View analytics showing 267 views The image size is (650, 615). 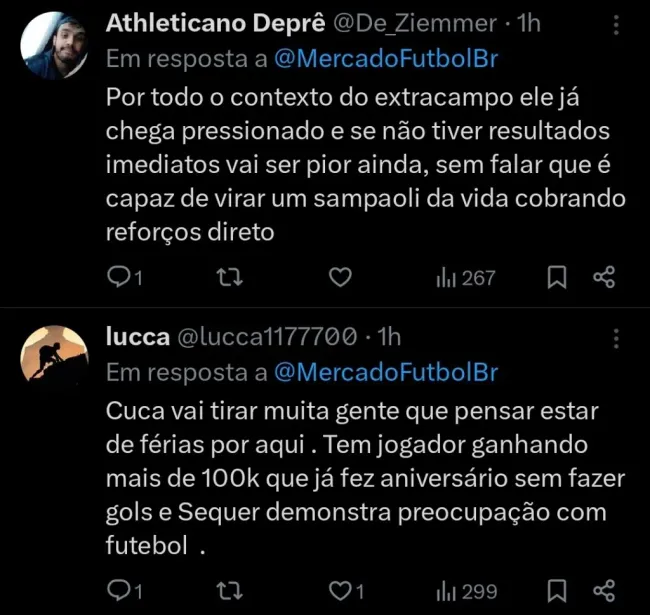click(x=466, y=278)
